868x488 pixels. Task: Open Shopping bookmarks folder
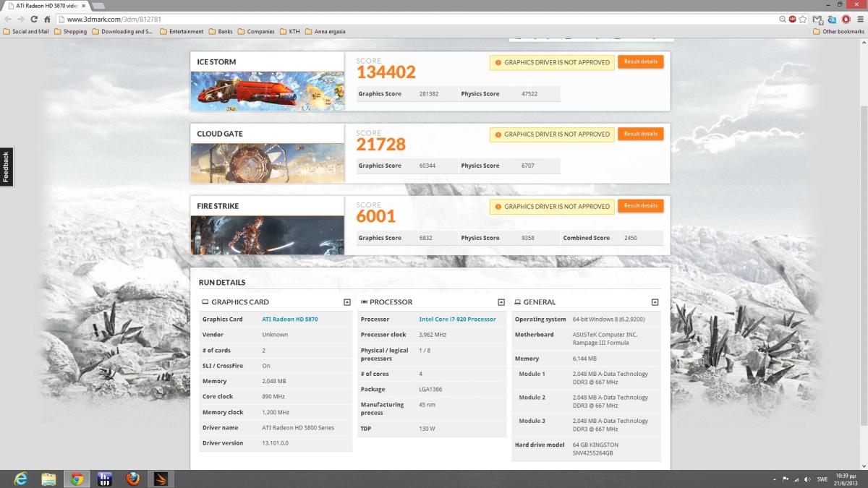[x=70, y=32]
